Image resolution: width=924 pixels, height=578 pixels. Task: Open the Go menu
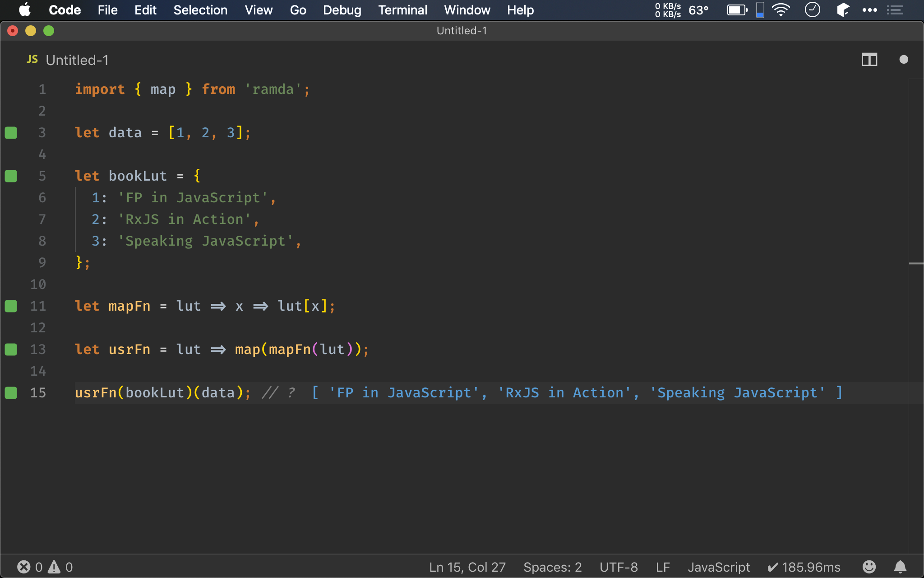tap(298, 10)
